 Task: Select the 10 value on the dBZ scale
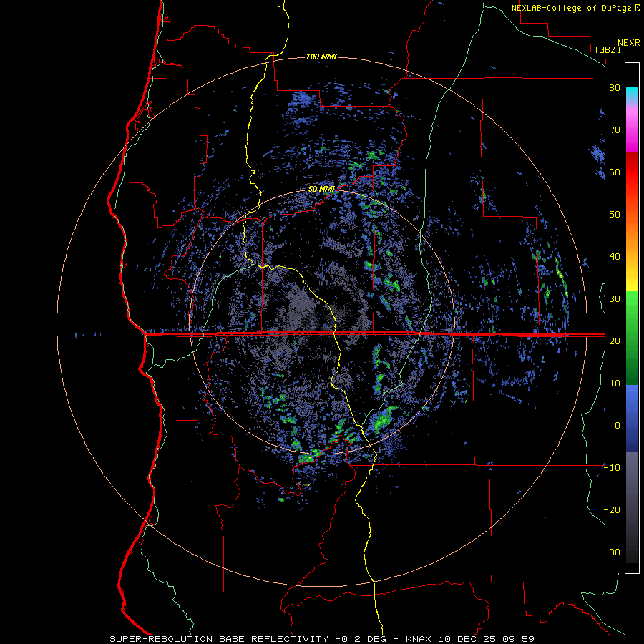coord(615,384)
